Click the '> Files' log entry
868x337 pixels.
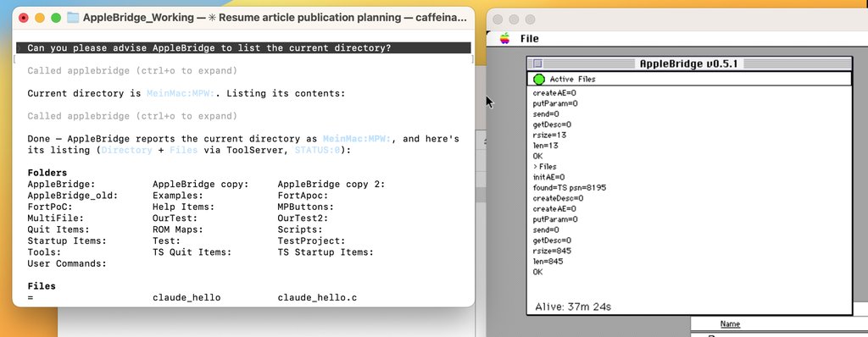pos(545,167)
